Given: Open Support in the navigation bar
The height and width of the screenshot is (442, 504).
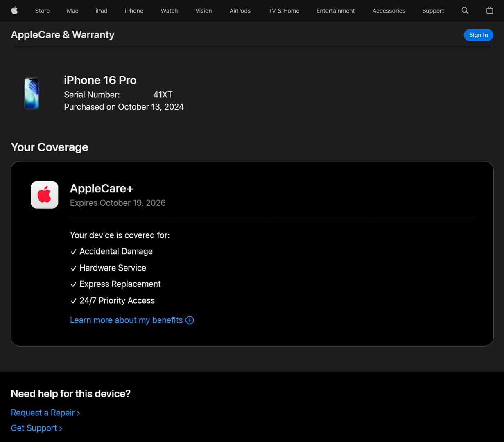Looking at the screenshot, I should [x=433, y=11].
